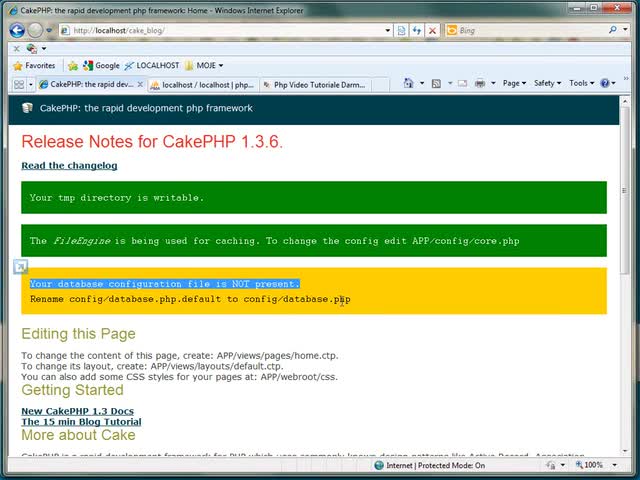Open the Read the changelog link
This screenshot has height=480, width=640.
coord(69,165)
